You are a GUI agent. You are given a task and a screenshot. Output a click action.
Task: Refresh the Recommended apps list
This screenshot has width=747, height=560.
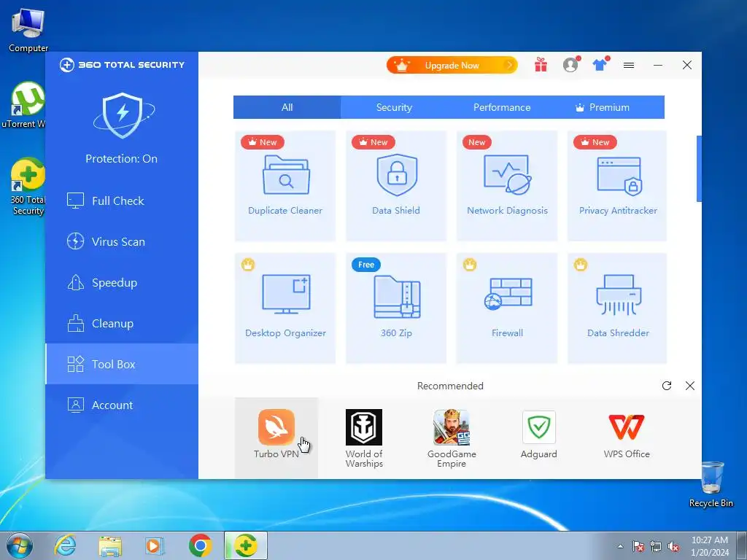667,386
